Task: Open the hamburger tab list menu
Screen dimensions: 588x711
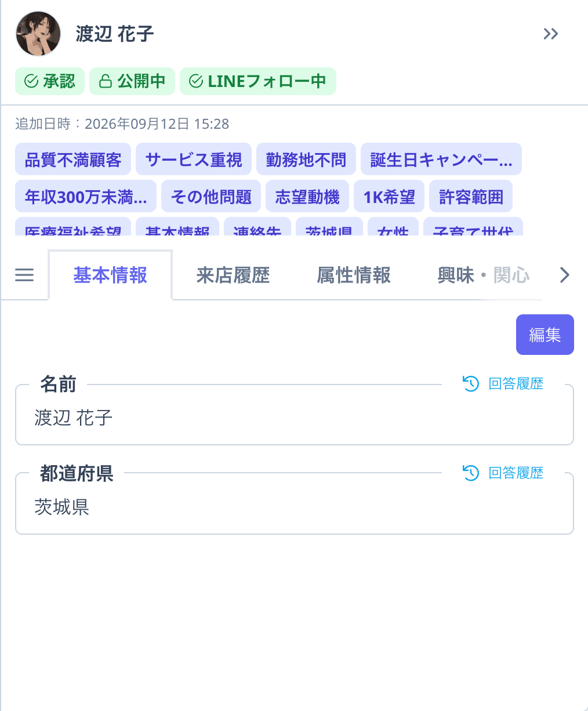Action: pos(24,275)
